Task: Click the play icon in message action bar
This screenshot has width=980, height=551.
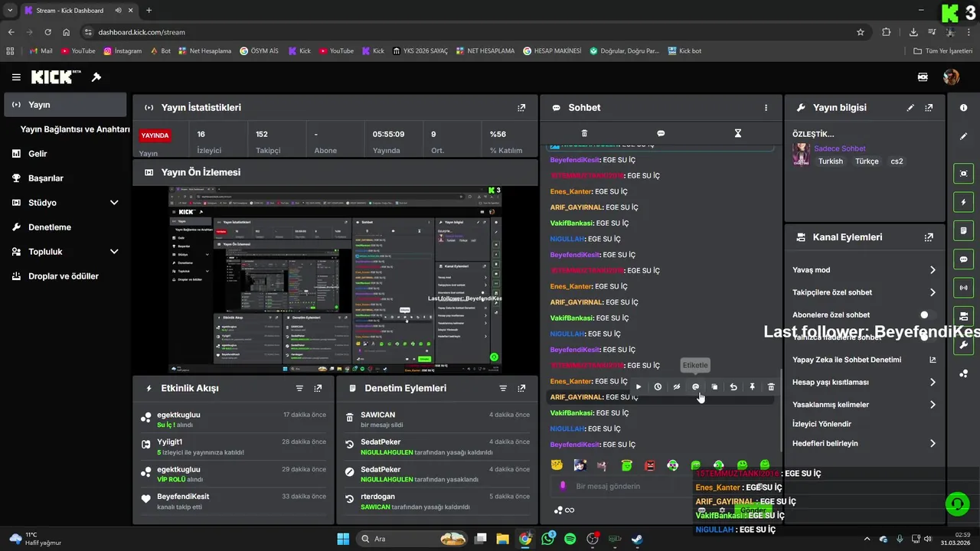Action: pos(639,387)
